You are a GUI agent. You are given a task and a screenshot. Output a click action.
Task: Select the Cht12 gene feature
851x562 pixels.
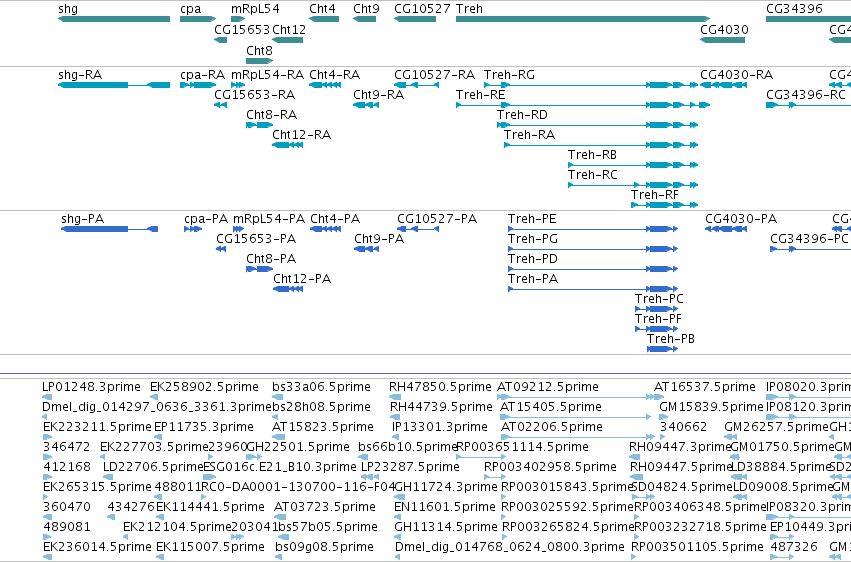point(288,40)
